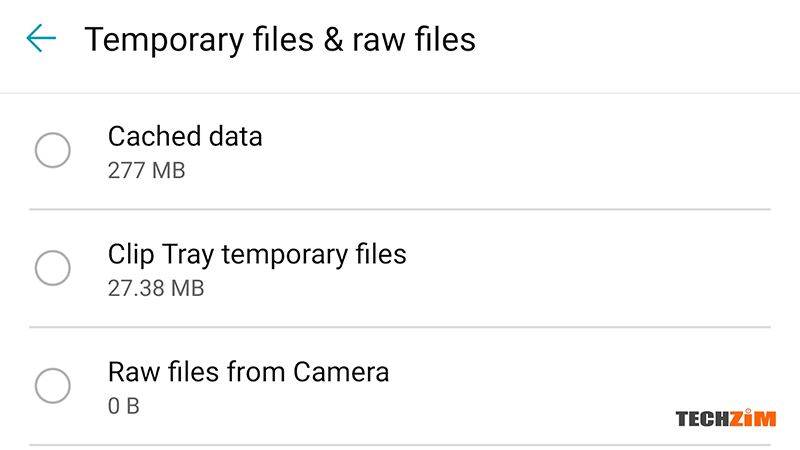Choose the "Clip Tray temporary files" label
This screenshot has height=450, width=800.
(257, 255)
